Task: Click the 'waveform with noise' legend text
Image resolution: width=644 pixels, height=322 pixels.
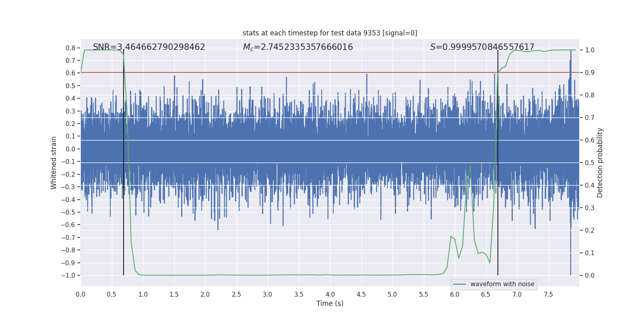Action: [502, 284]
